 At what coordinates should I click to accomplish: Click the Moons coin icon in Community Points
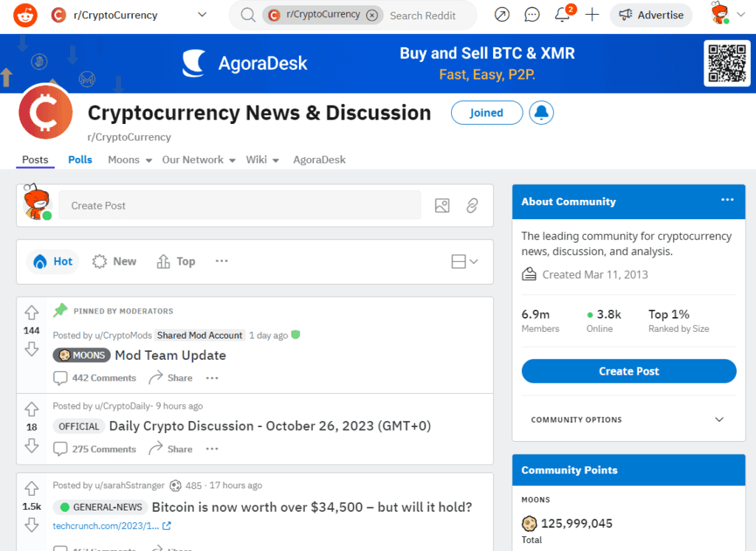[x=529, y=523]
